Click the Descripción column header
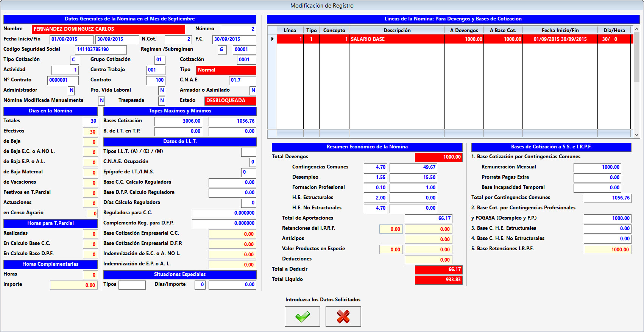Image resolution: width=644 pixels, height=332 pixels. (396, 30)
